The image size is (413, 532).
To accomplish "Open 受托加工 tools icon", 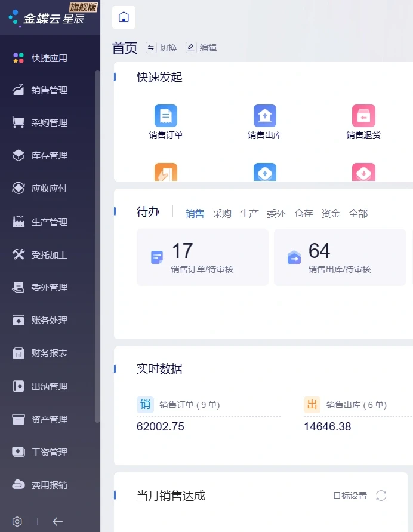I will pyautogui.click(x=19, y=254).
